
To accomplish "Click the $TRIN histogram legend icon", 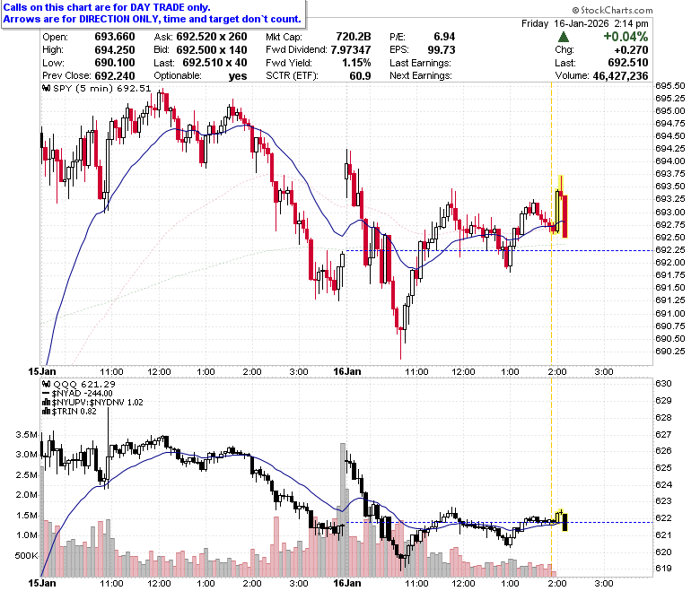I will [46, 412].
